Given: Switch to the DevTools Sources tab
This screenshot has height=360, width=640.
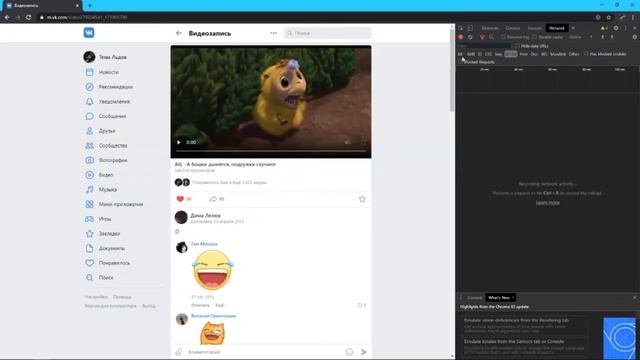Looking at the screenshot, I should click(x=535, y=28).
